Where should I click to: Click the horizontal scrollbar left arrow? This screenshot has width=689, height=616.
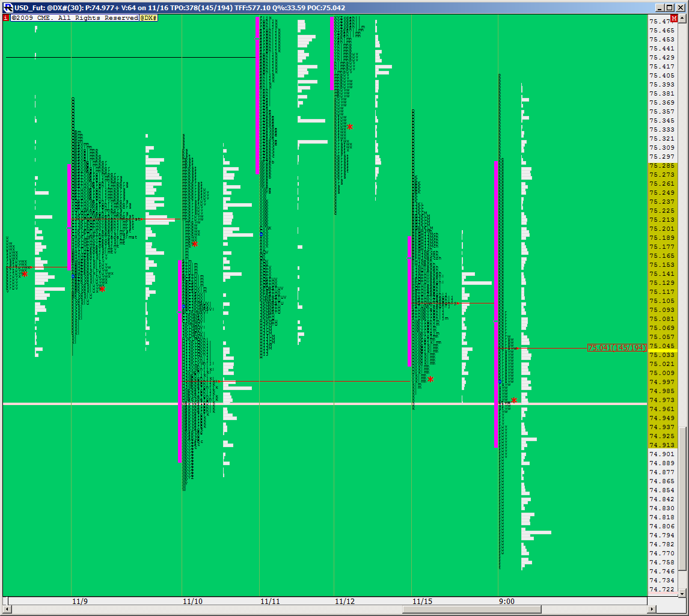tap(7, 609)
